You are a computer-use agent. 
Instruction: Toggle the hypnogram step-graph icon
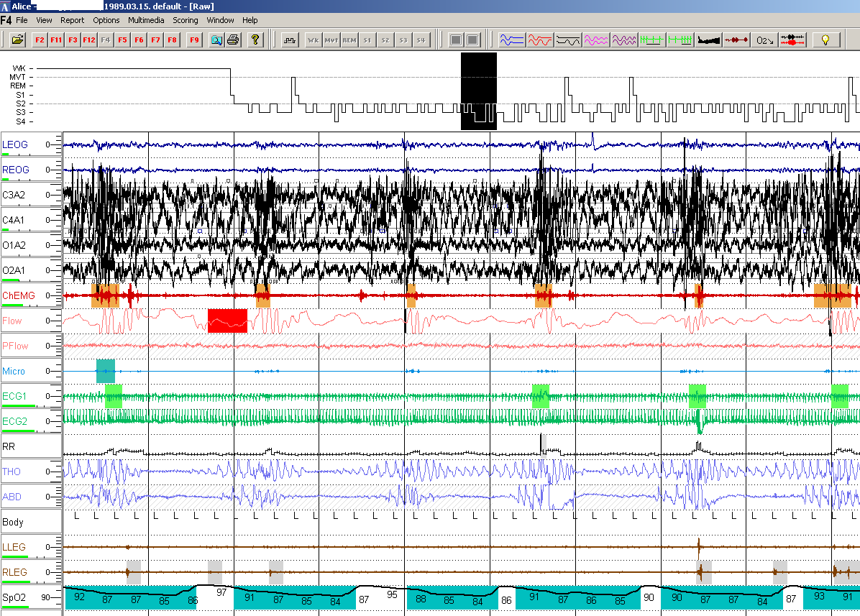coord(290,40)
